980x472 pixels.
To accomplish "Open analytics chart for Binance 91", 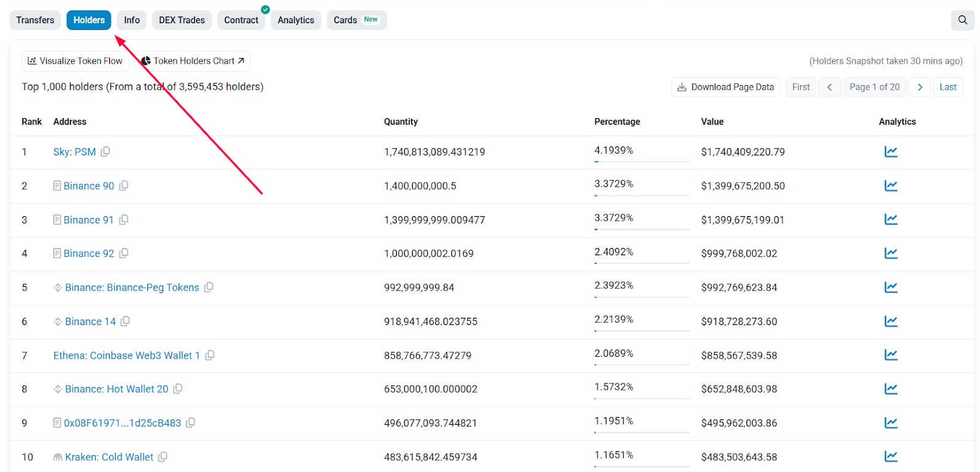I will pos(891,219).
